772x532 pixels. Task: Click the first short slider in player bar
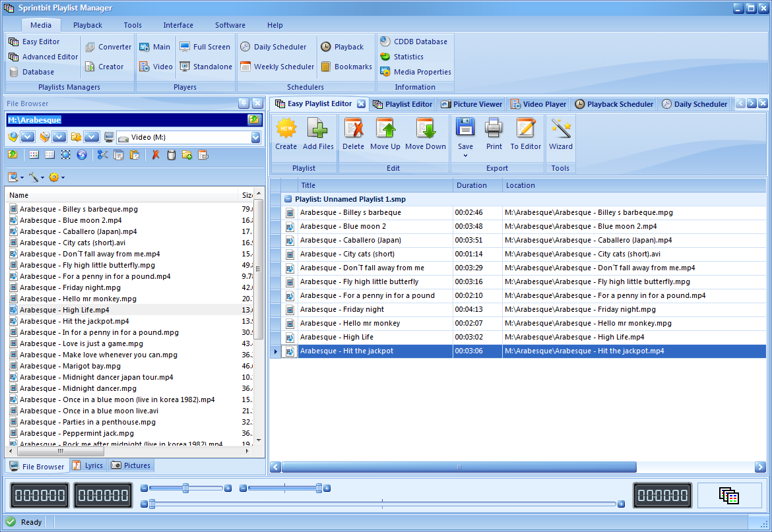[x=185, y=488]
